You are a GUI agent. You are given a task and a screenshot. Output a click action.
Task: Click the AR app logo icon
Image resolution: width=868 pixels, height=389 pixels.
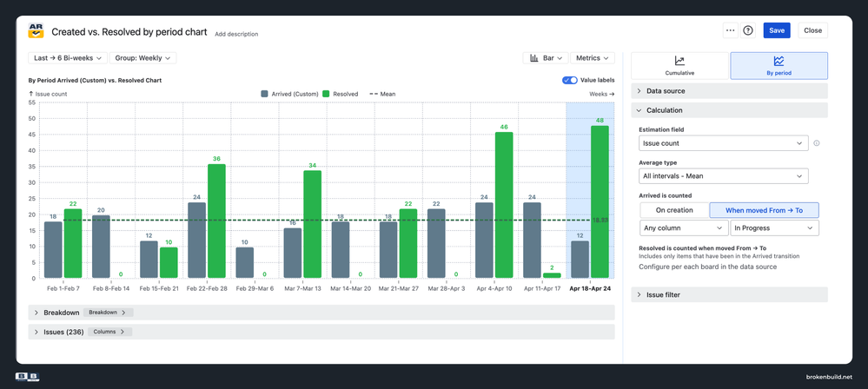click(x=36, y=30)
